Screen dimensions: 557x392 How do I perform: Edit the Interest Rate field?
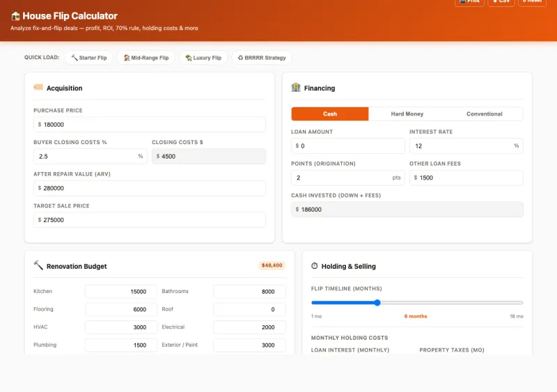tap(466, 146)
